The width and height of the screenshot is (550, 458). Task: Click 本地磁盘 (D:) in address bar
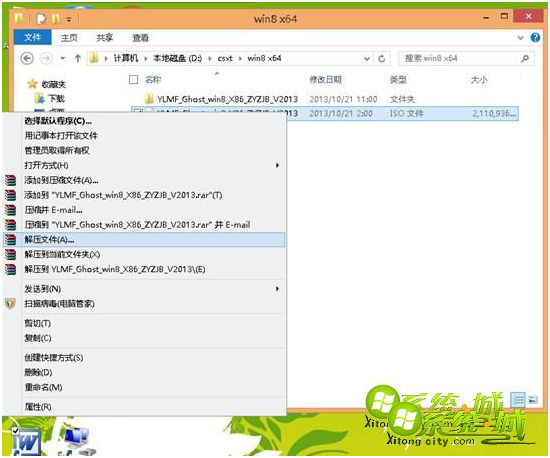[x=177, y=59]
